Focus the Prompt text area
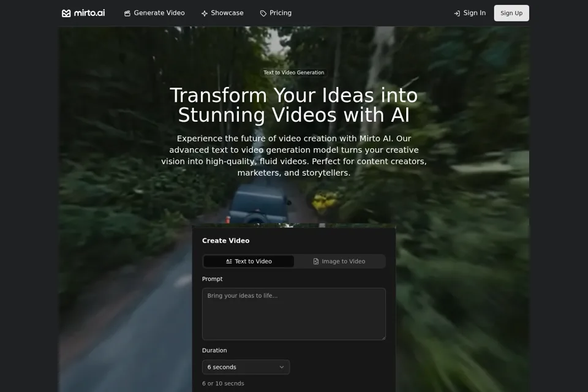 tap(294, 314)
